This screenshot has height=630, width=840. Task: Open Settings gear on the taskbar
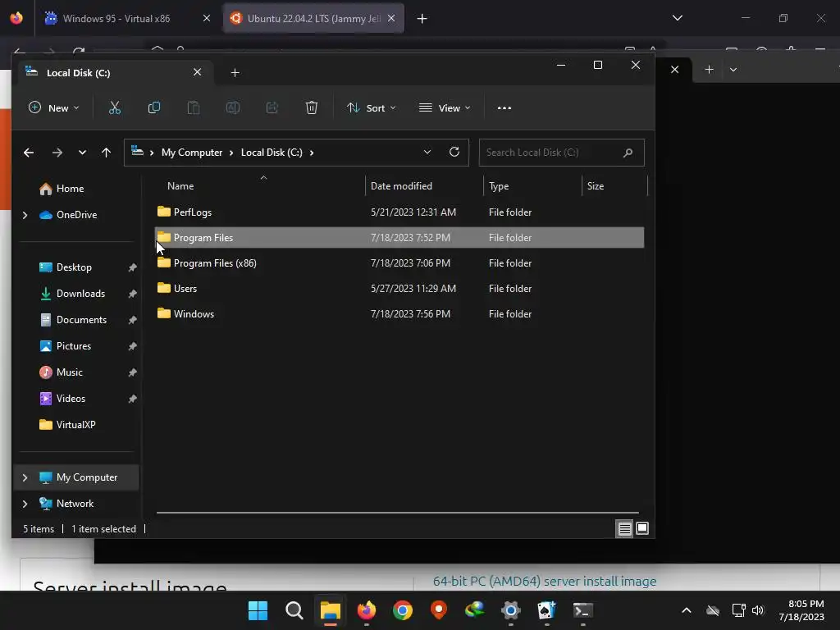[510, 610]
